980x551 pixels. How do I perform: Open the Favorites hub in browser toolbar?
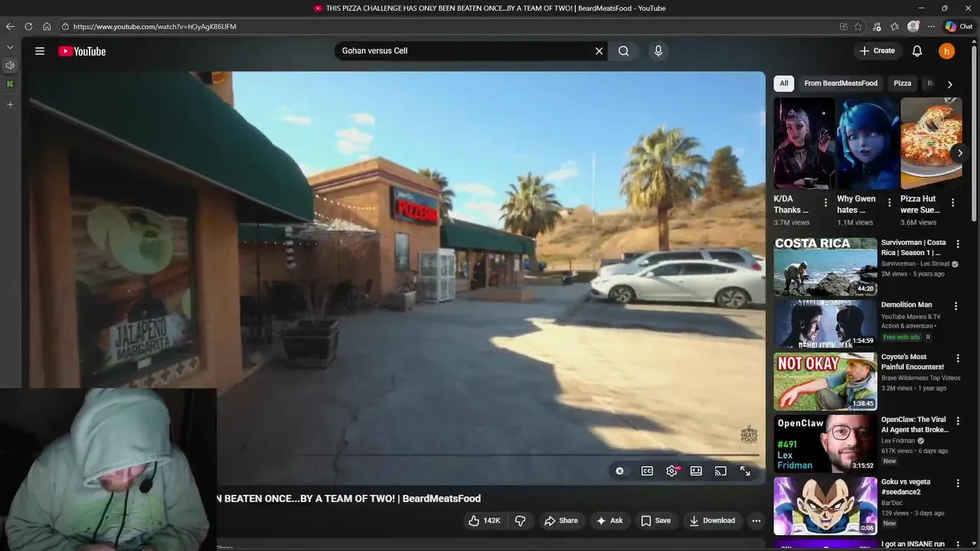click(894, 26)
